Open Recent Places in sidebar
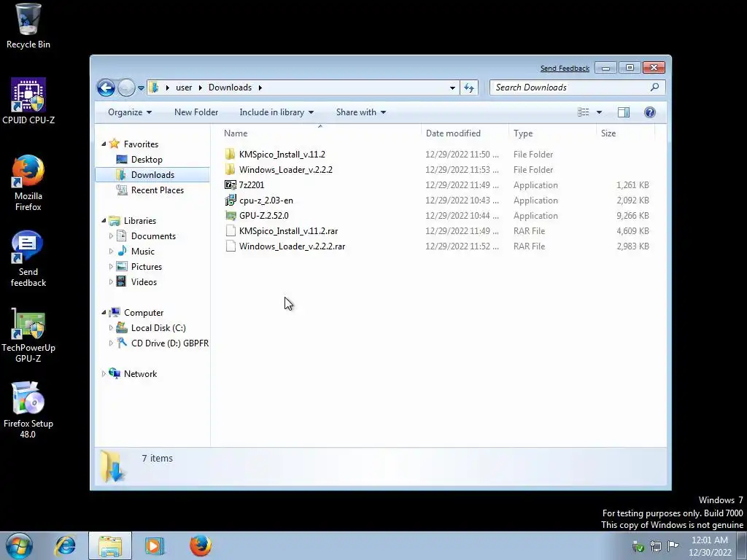Screen dimensions: 747x560 point(158,190)
